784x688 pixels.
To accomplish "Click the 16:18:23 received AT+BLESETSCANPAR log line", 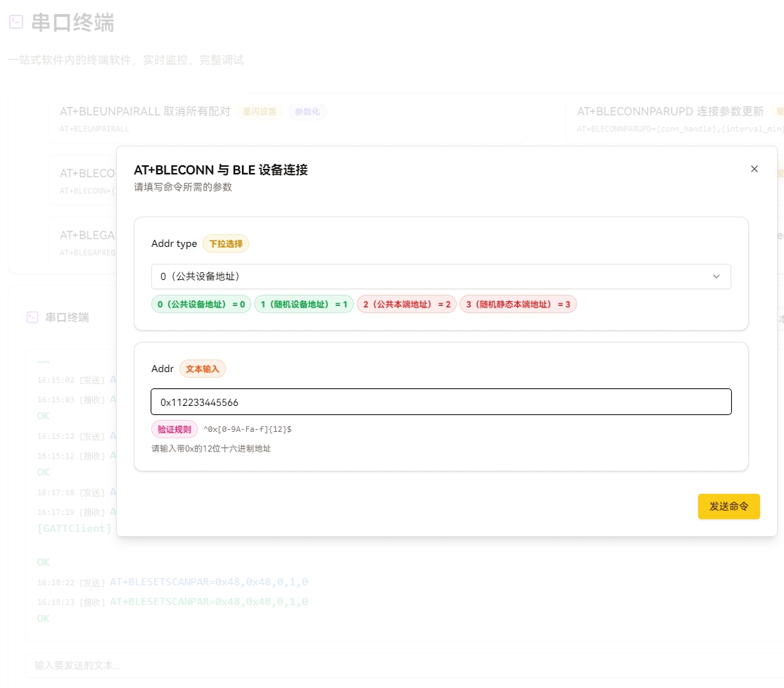I will (172, 601).
